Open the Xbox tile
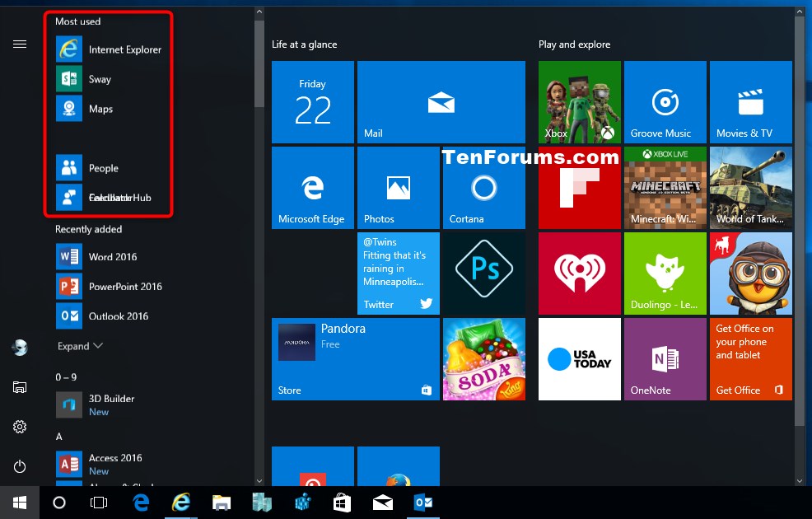The width and height of the screenshot is (812, 519). pyautogui.click(x=580, y=102)
